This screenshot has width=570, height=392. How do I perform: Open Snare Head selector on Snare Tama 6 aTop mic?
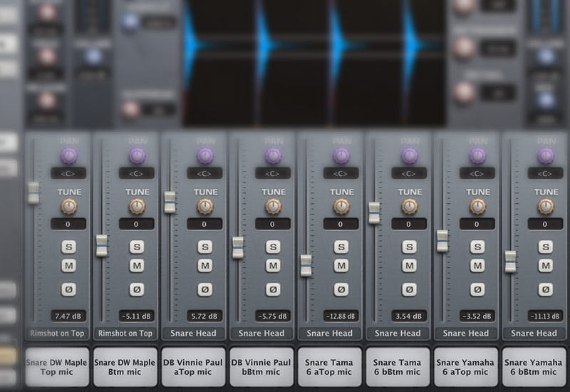point(329,333)
